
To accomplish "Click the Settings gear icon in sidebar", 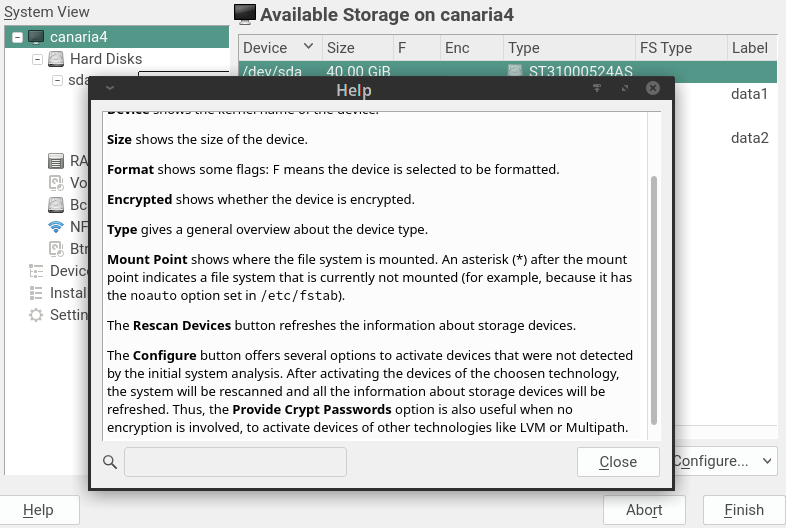I will pos(36,315).
